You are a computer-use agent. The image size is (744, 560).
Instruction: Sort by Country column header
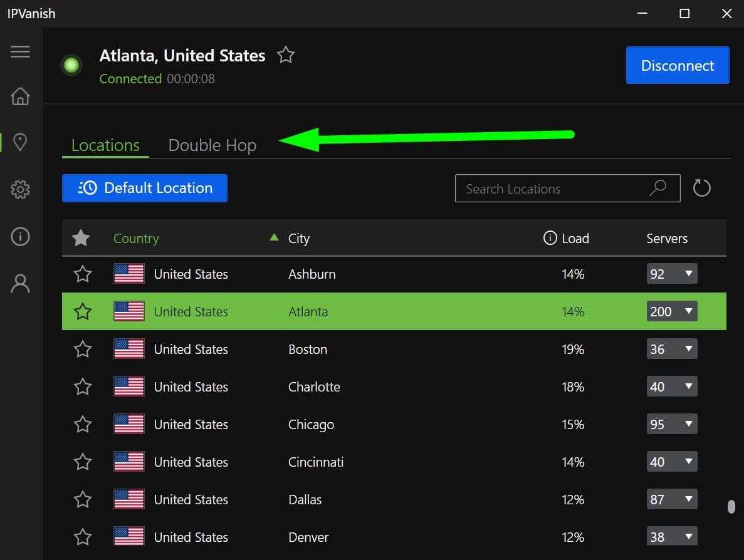coord(136,238)
